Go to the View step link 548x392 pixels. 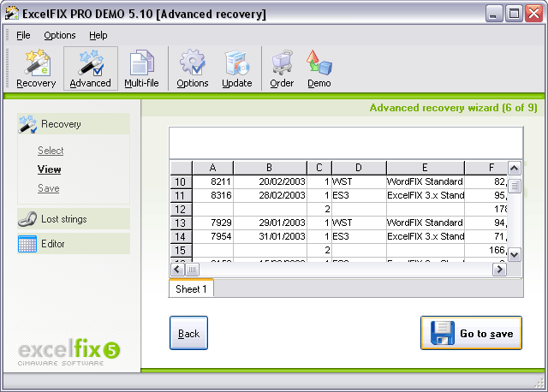[x=50, y=169]
